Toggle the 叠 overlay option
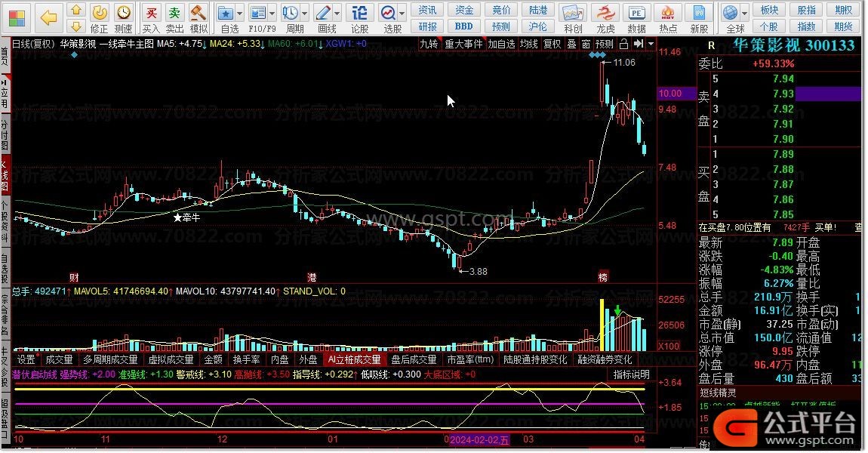The height and width of the screenshot is (453, 868). [x=572, y=44]
